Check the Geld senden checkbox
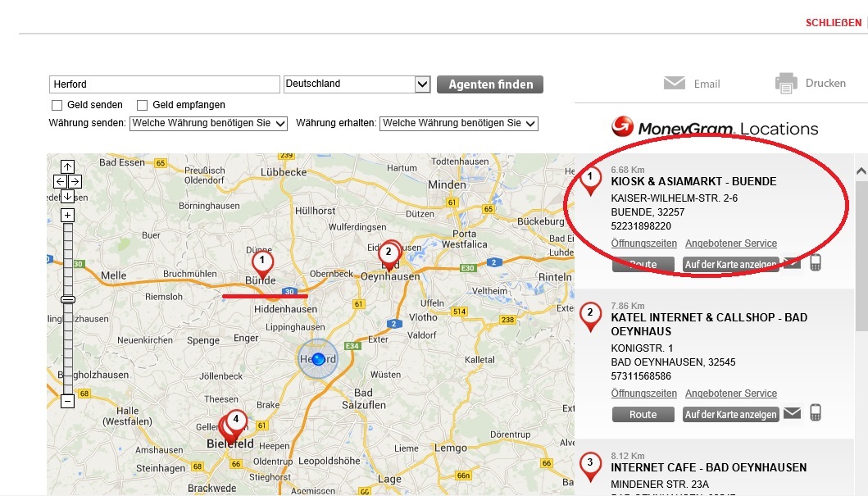868x496 pixels. [57, 105]
